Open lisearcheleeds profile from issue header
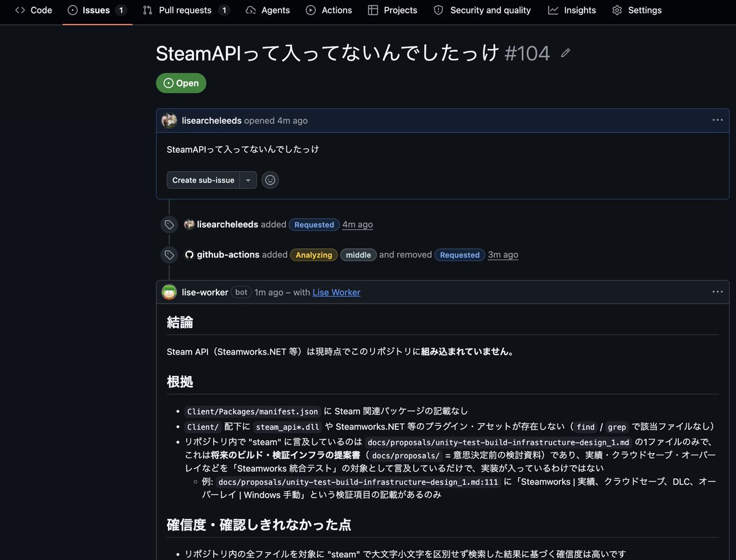This screenshot has width=736, height=560. click(x=212, y=121)
